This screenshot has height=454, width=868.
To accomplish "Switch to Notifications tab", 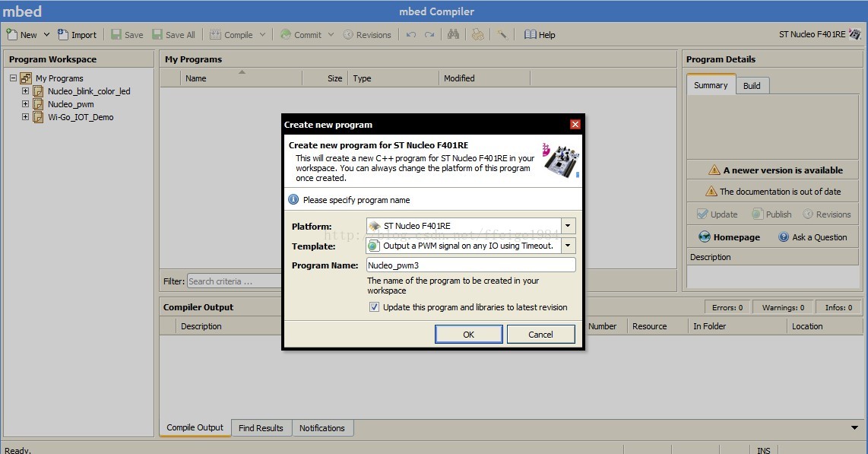I will pyautogui.click(x=322, y=428).
